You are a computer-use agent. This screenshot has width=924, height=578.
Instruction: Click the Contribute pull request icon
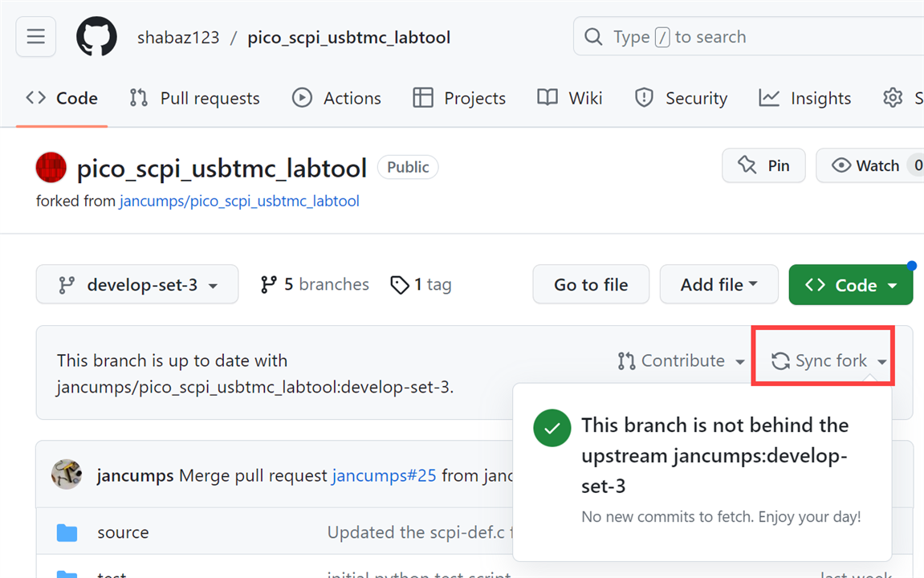click(x=626, y=360)
